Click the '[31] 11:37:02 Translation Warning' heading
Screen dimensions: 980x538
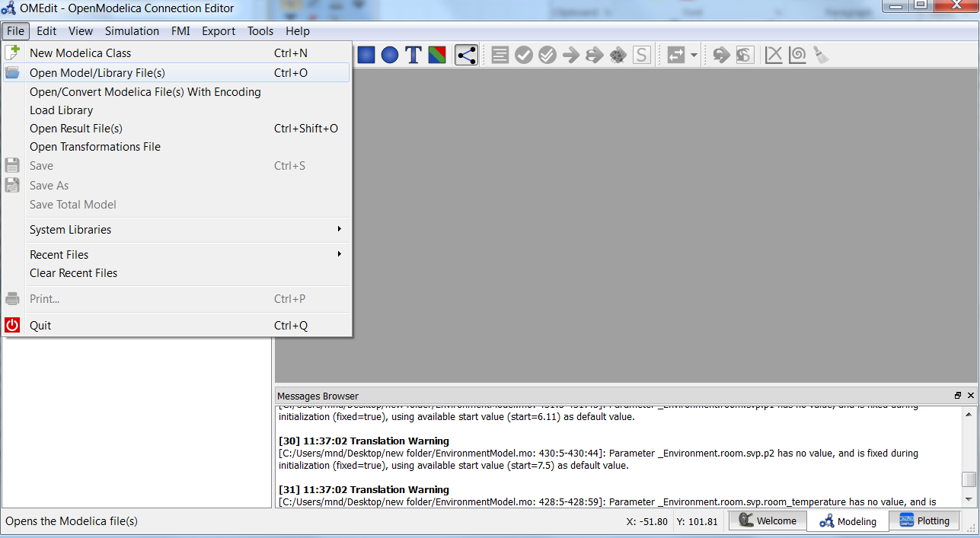click(x=364, y=490)
